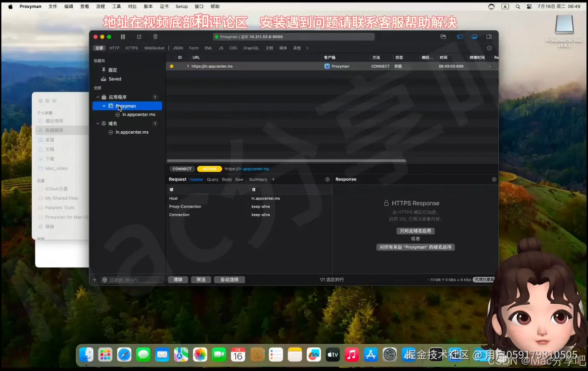Click the 只对此域名启用 button

(415, 231)
